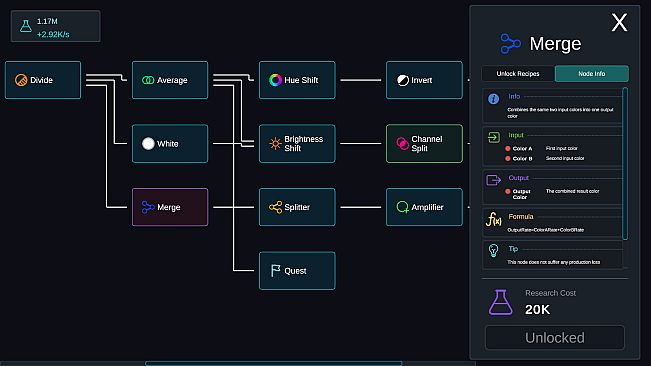The height and width of the screenshot is (366, 651).
Task: Click the Divide node icon
Action: pos(21,80)
